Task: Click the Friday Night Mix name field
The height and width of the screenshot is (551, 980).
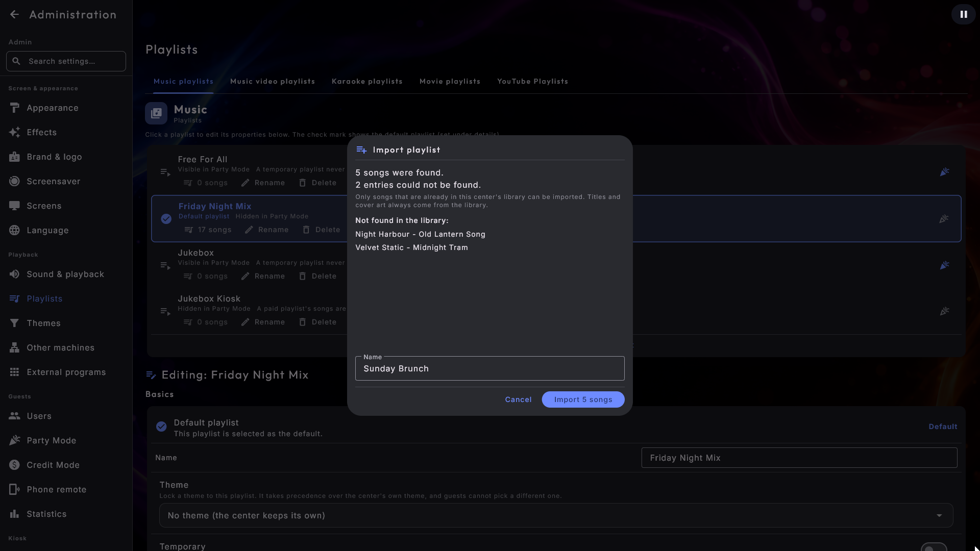Action: click(x=799, y=458)
